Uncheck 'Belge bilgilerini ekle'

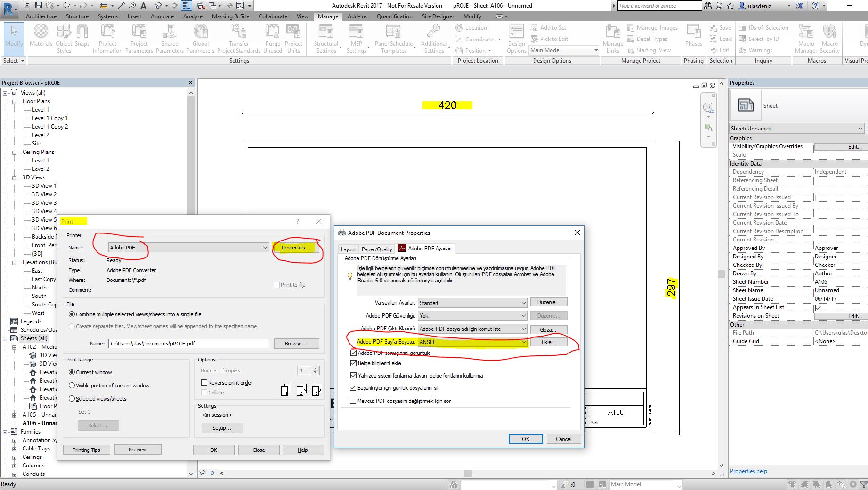(353, 363)
